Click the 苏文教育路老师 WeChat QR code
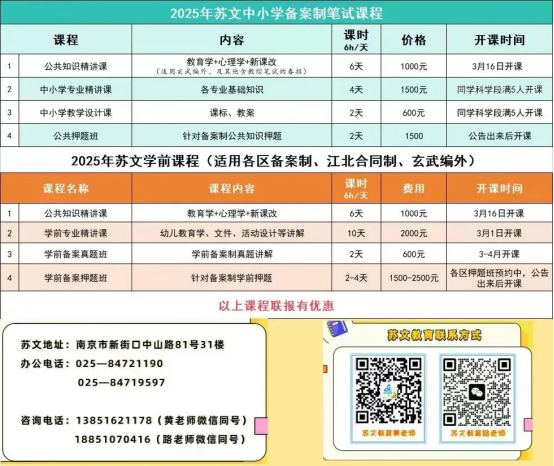554x466 pixels. [477, 392]
